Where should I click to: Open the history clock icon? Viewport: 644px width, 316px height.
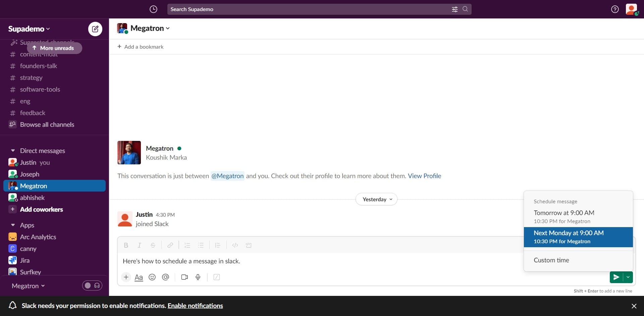(x=153, y=9)
